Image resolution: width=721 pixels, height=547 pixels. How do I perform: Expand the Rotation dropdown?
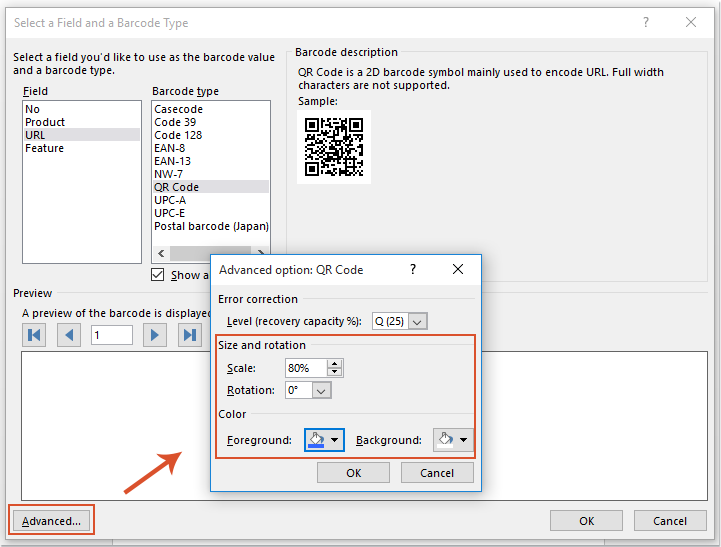(320, 391)
